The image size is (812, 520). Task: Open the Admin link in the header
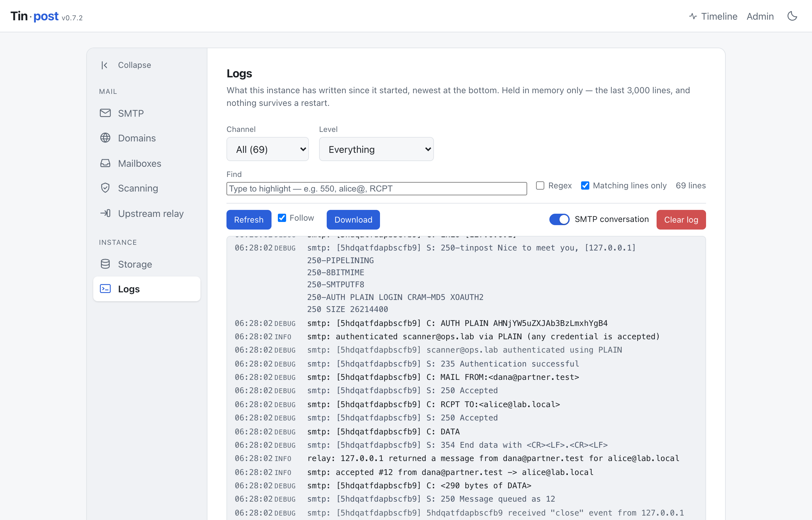[x=760, y=16]
